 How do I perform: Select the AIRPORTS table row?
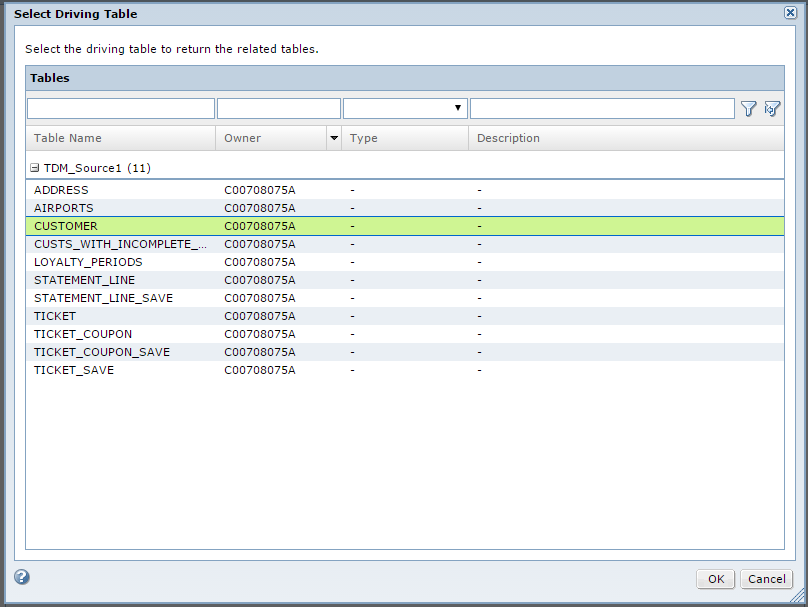[405, 208]
